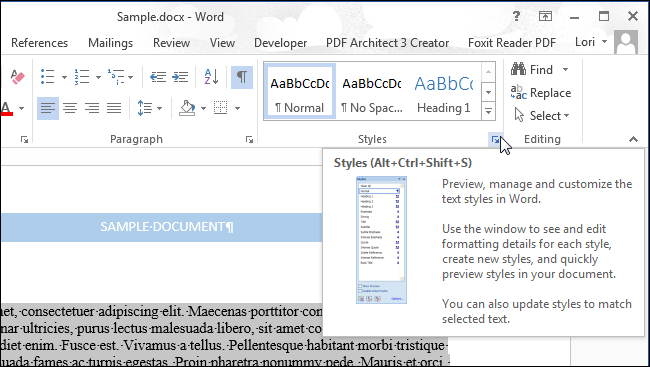Click the Bullets list icon

48,77
